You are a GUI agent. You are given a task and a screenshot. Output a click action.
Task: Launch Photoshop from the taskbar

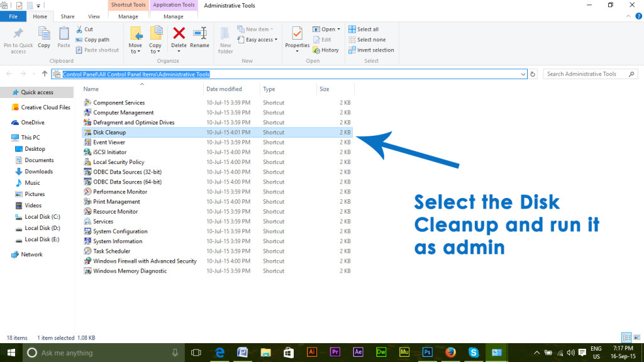[427, 352]
